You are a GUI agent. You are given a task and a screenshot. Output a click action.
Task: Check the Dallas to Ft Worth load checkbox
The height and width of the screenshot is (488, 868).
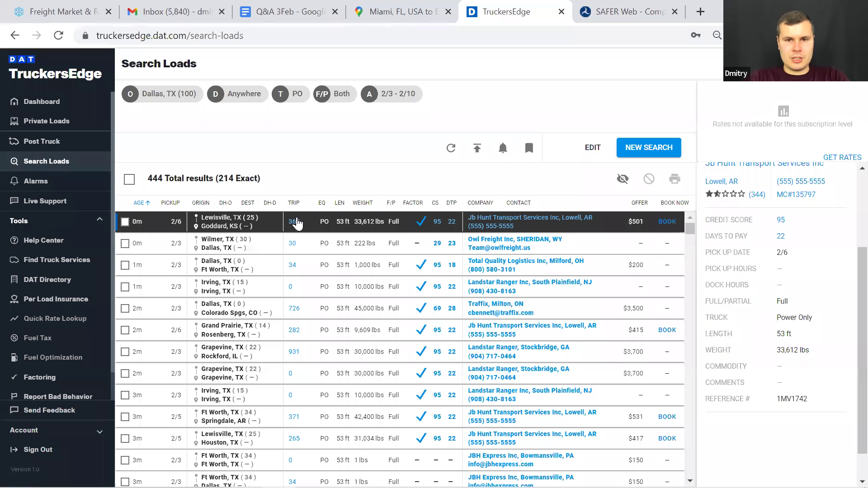[x=125, y=265]
